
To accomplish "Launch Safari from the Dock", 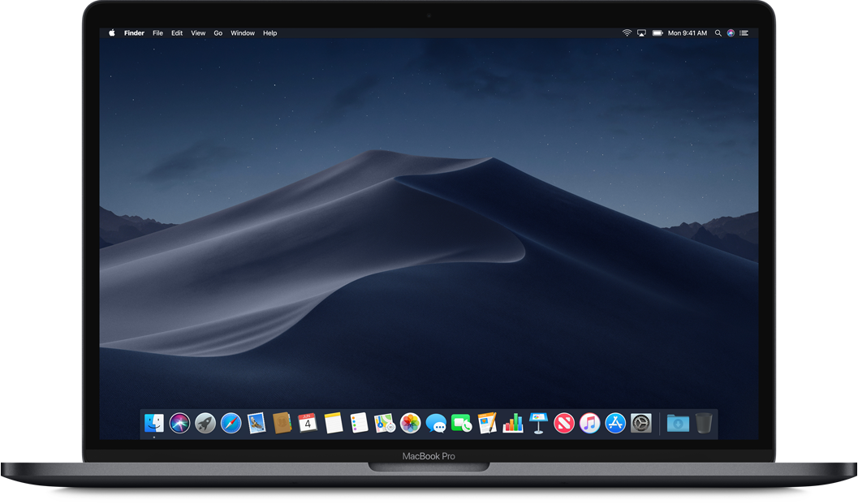I will coord(231,423).
